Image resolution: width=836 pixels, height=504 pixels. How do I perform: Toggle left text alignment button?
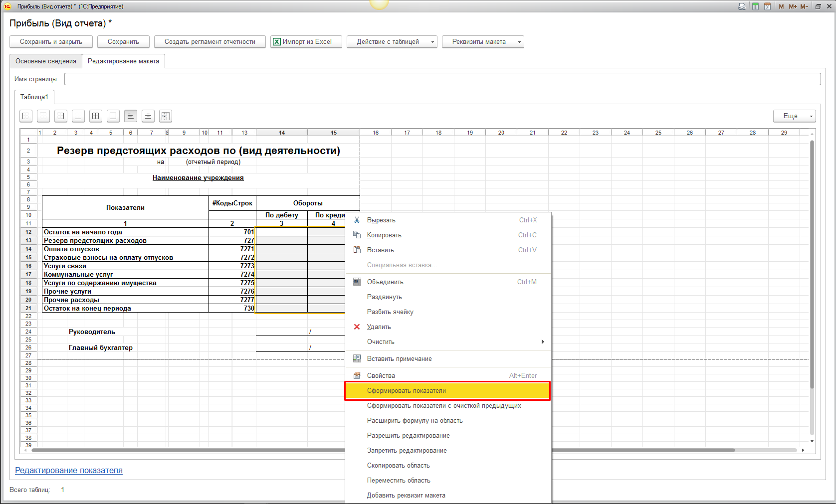pyautogui.click(x=131, y=116)
